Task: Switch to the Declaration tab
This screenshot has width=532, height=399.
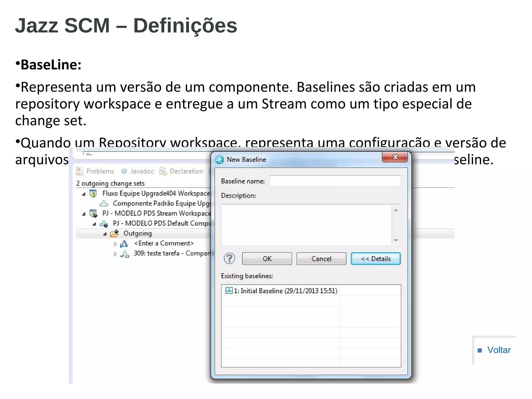Action: (181, 171)
